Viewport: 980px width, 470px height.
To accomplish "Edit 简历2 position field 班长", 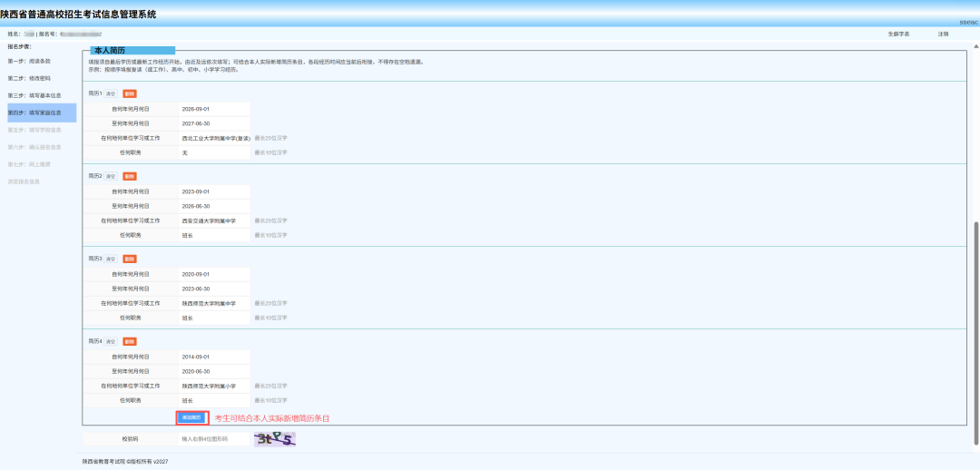I will [x=214, y=236].
